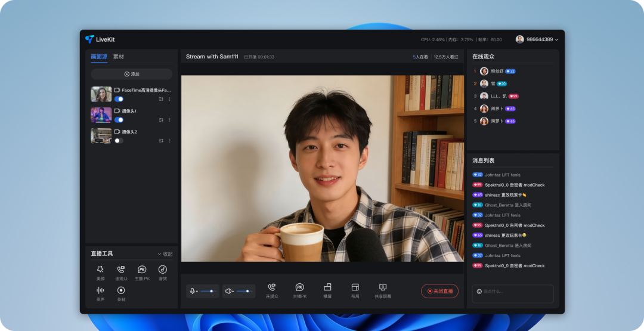Mute the microphone icon in the bottom bar

[x=192, y=291]
